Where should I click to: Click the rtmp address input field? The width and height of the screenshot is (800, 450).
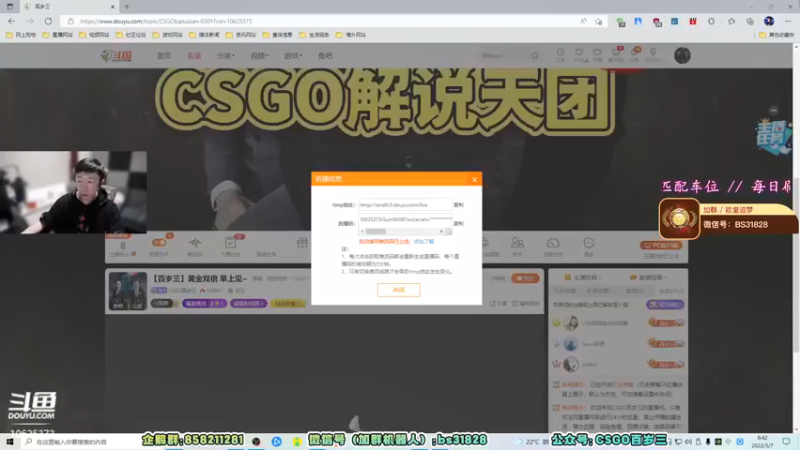click(405, 205)
